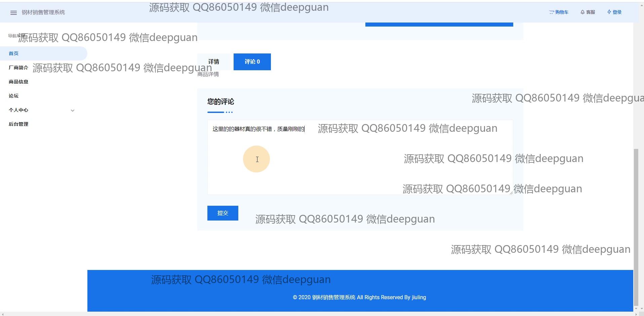Click the 客服 customer service icon
The width and height of the screenshot is (644, 316).
(x=588, y=12)
